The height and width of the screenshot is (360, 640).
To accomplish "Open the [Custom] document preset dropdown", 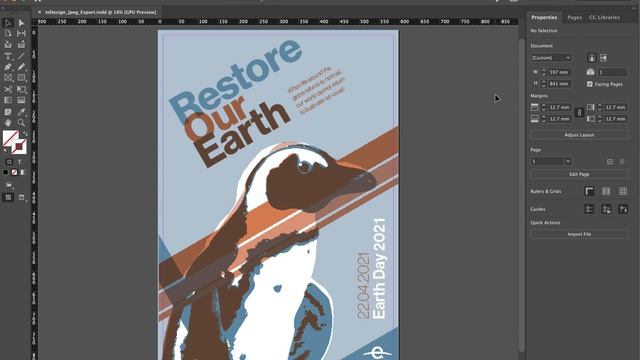I will (x=551, y=58).
